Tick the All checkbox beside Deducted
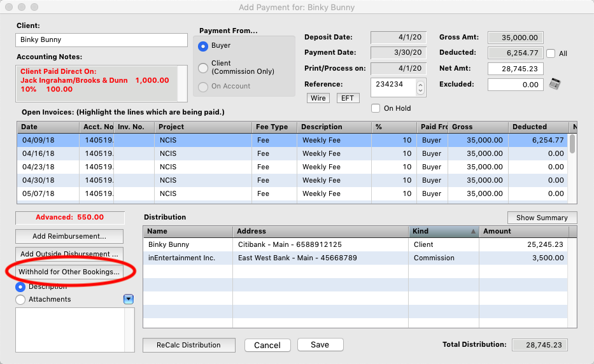The image size is (594, 364). coord(551,53)
